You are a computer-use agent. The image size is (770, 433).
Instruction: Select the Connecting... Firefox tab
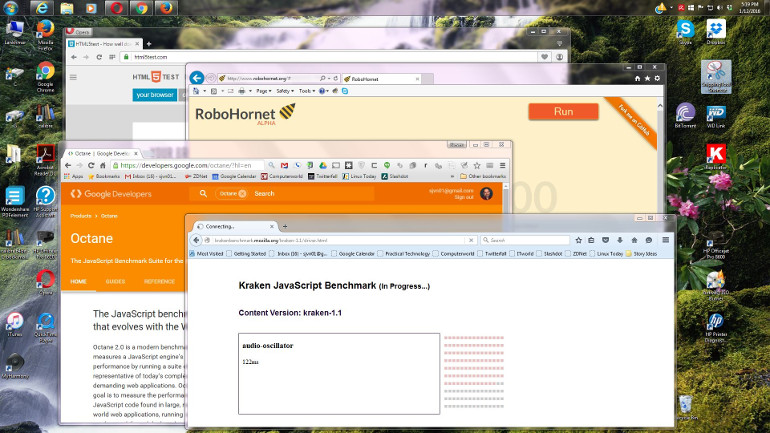(235, 226)
